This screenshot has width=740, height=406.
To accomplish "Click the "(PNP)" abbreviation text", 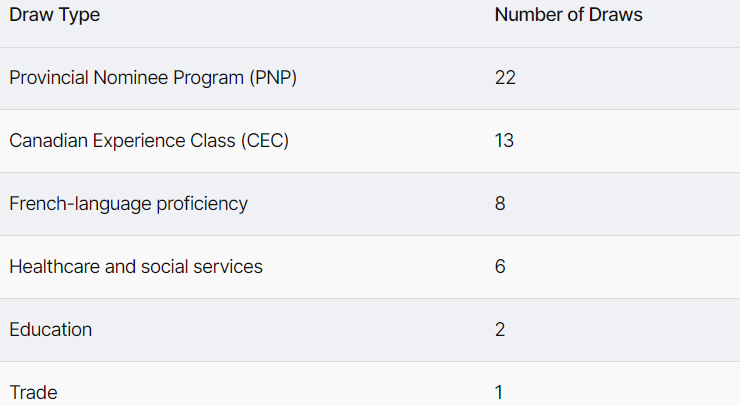I will [x=272, y=78].
